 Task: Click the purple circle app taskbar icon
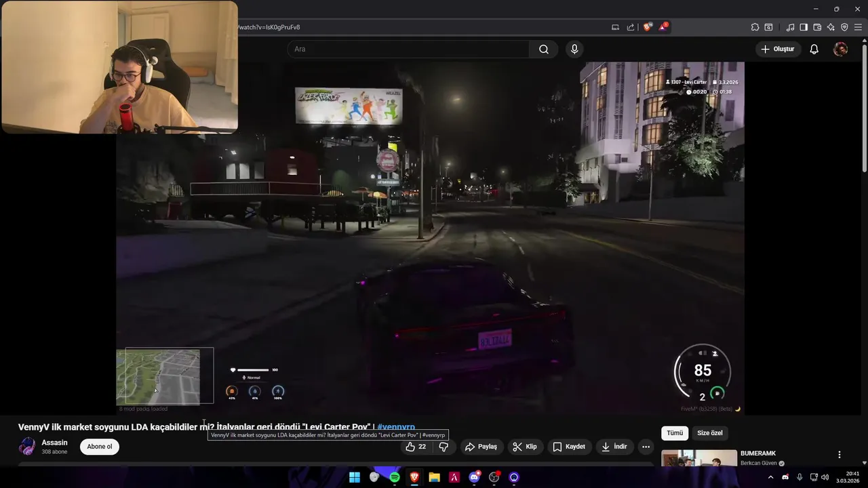point(514,477)
